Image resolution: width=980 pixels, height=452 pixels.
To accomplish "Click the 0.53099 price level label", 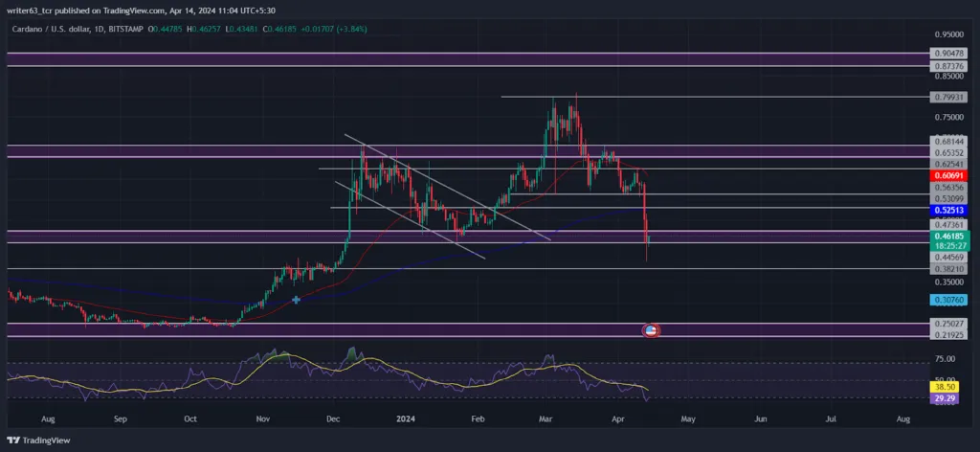I will coord(949,199).
